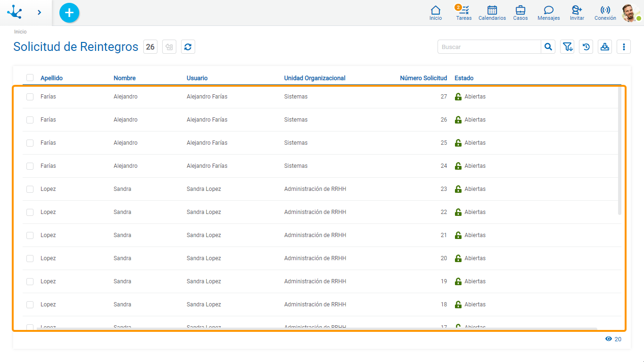Click the Inicio breadcrumb link

coord(20,32)
